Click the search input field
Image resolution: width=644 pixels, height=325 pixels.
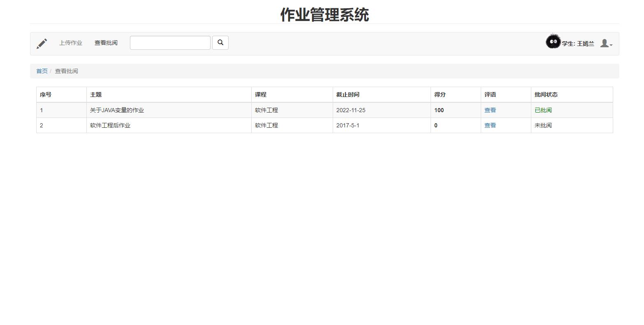tap(170, 42)
